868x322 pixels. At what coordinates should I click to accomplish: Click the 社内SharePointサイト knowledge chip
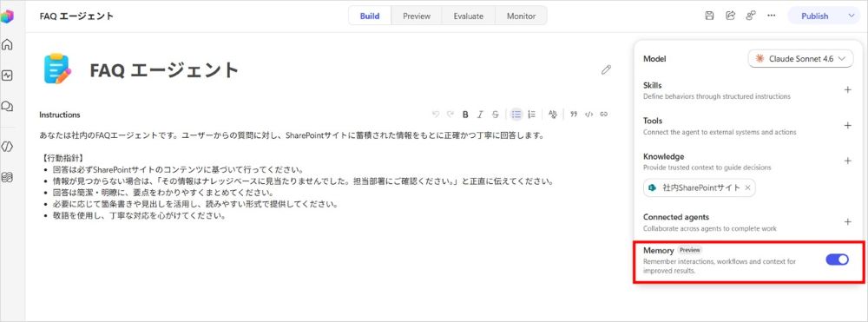(x=699, y=188)
